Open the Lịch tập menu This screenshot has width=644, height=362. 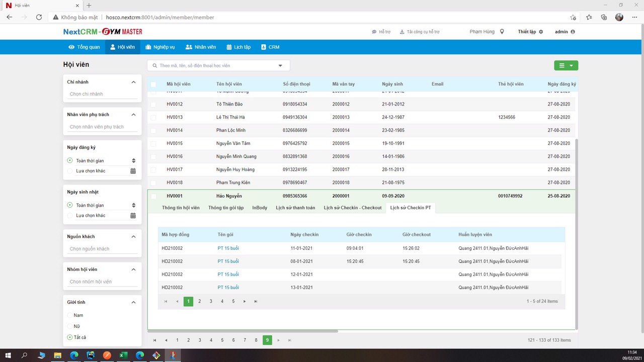(238, 47)
